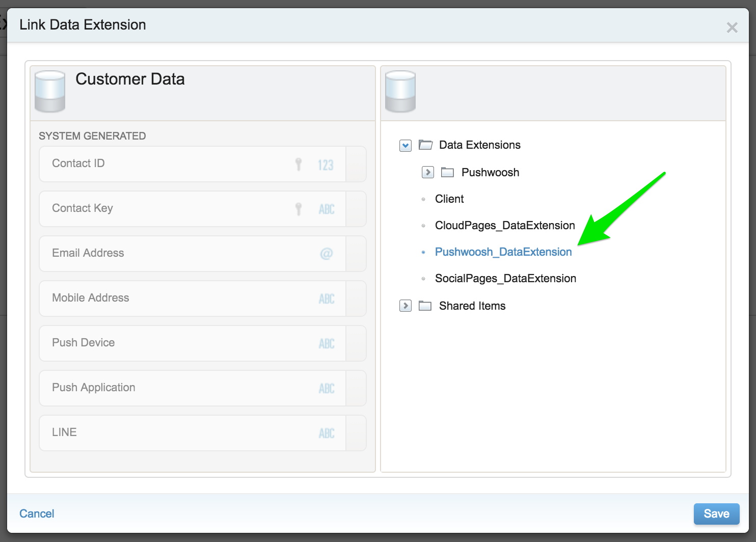
Task: Click the Data Extensions open folder icon
Action: pos(425,145)
